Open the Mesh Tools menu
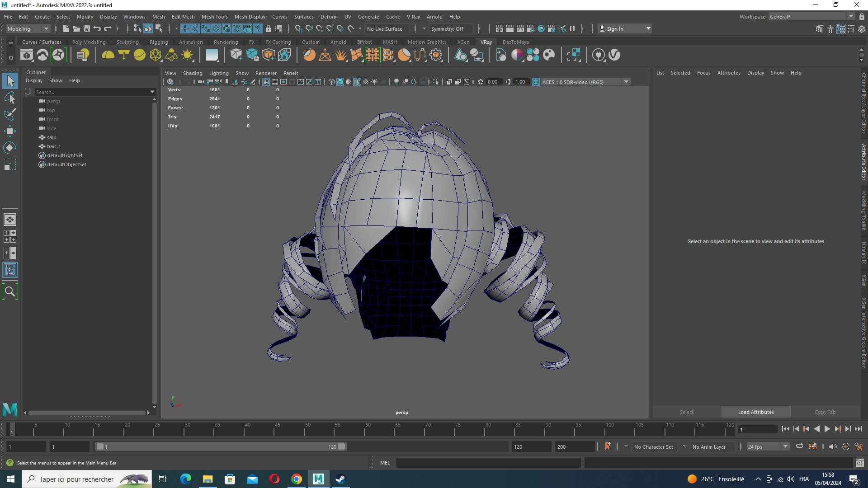Viewport: 868px width, 488px height. (214, 17)
